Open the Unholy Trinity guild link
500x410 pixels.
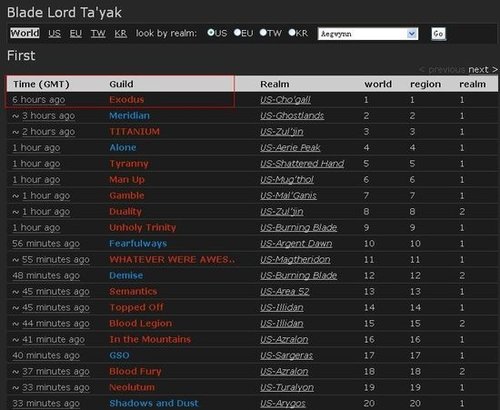(143, 227)
